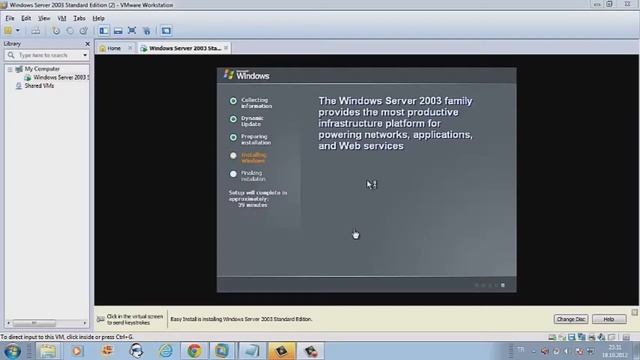The width and height of the screenshot is (640, 360).
Task: Click the "Installing Windows" setup step text
Action: coord(253,158)
